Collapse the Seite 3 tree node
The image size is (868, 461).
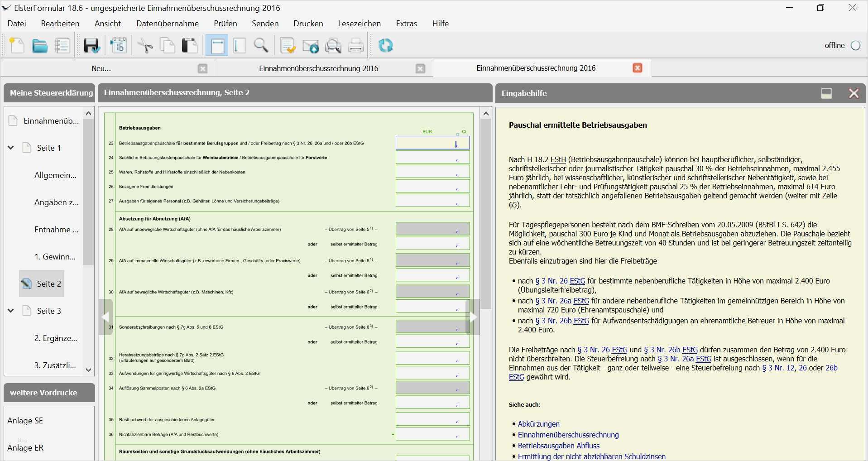tap(11, 311)
